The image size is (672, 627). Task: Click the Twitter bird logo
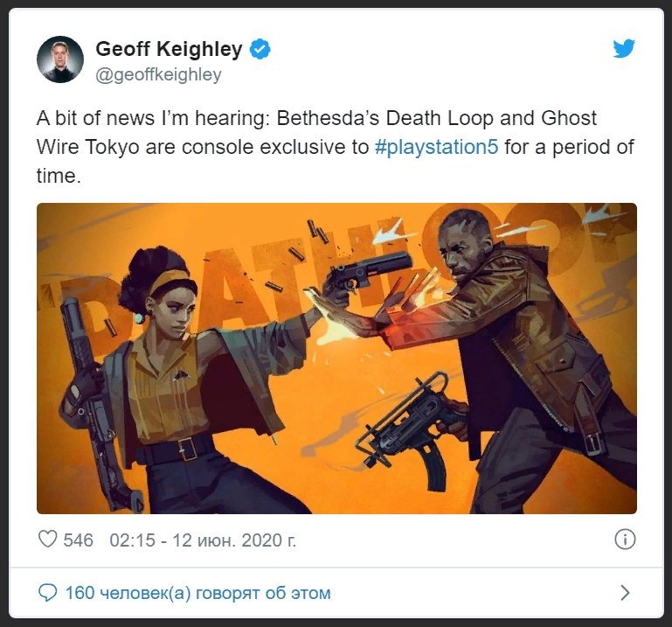[624, 48]
